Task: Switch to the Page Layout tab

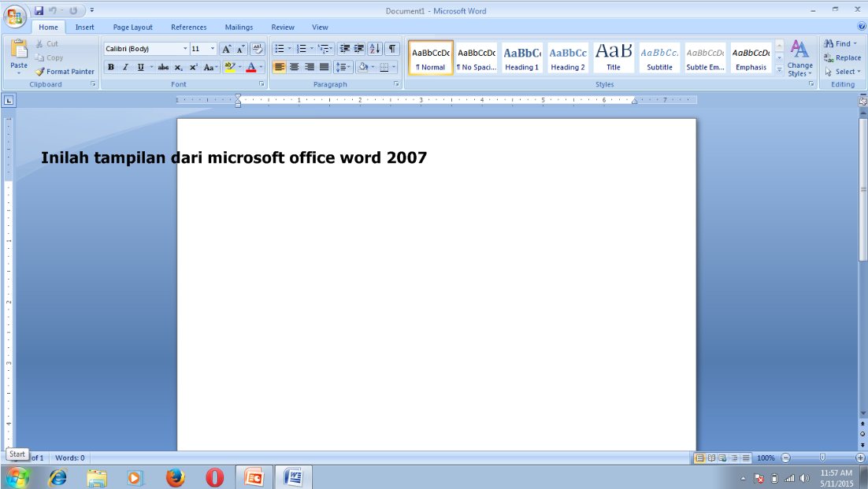Action: pos(133,27)
